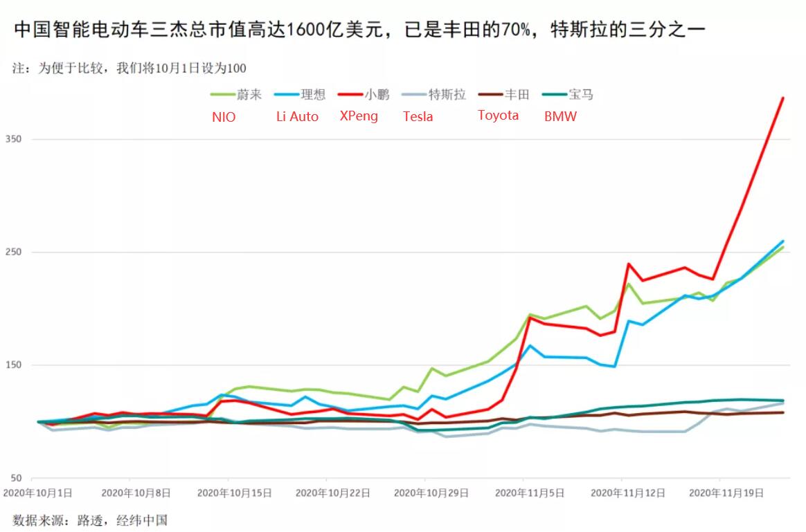Click the teal 宝马 legend marker
This screenshot has height=532, width=806.
554,95
